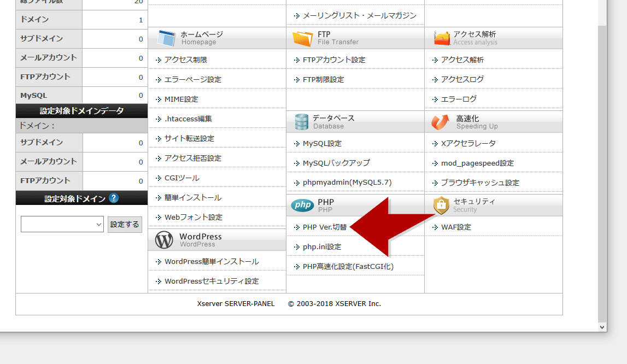Open Xアクセラレータ link

tap(468, 144)
